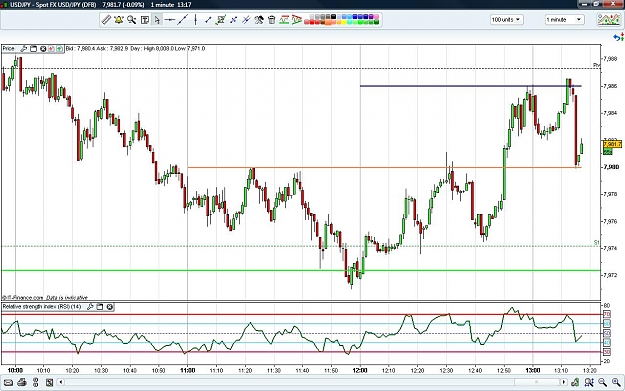This screenshot has width=625, height=391.
Task: Pick the pink color swatch
Action: 376,16
